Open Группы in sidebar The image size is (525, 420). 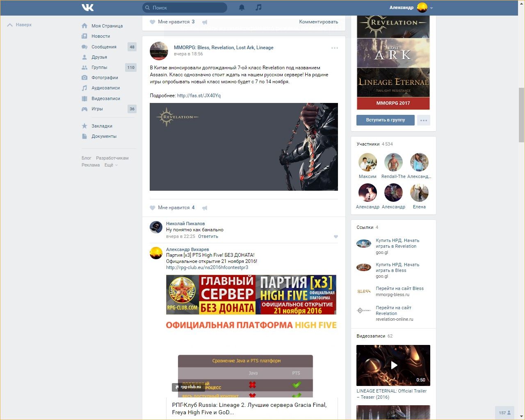click(99, 67)
